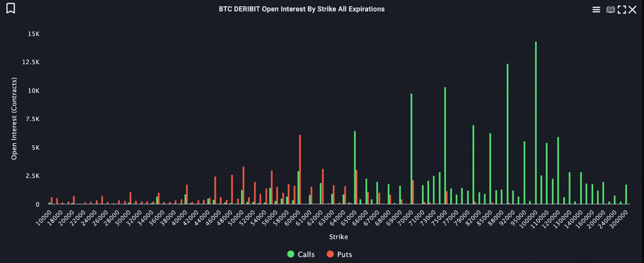Click the 200000 strike axis label
The image size is (644, 263).
point(596,219)
